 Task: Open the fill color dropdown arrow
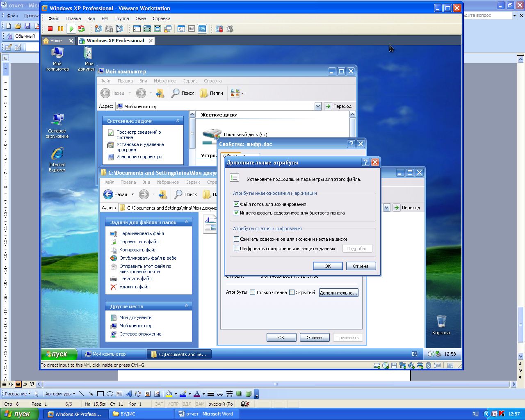point(176,394)
